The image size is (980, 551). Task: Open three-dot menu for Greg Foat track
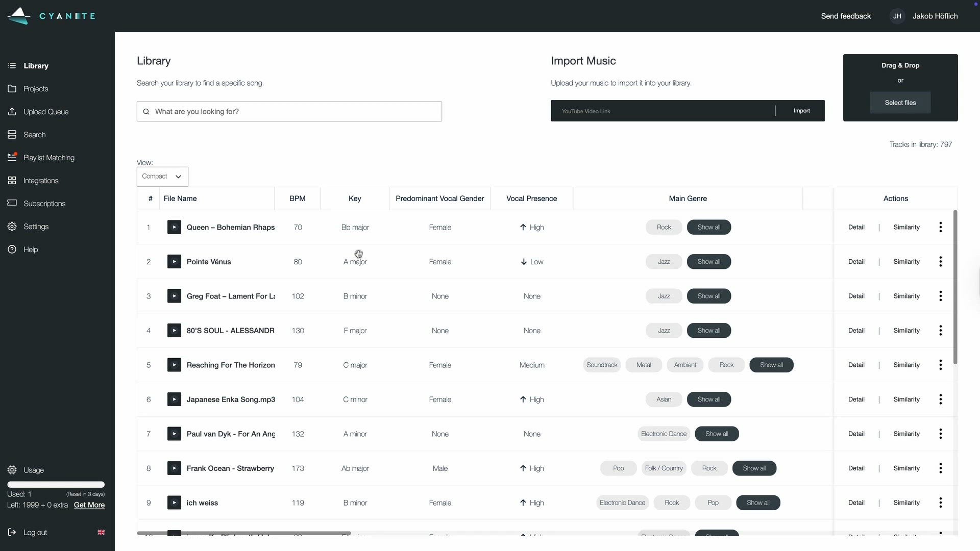coord(940,296)
